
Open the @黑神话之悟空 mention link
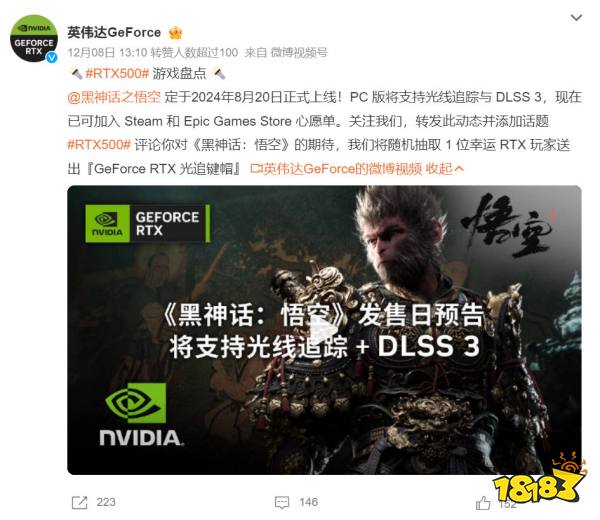pyautogui.click(x=114, y=97)
